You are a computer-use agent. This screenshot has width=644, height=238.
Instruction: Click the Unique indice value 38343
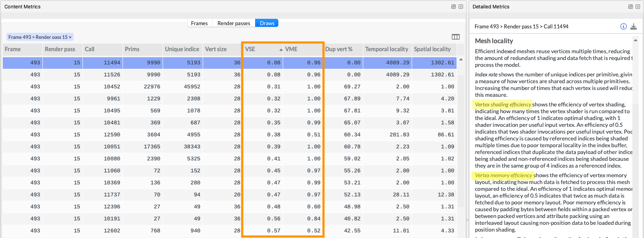tap(192, 146)
